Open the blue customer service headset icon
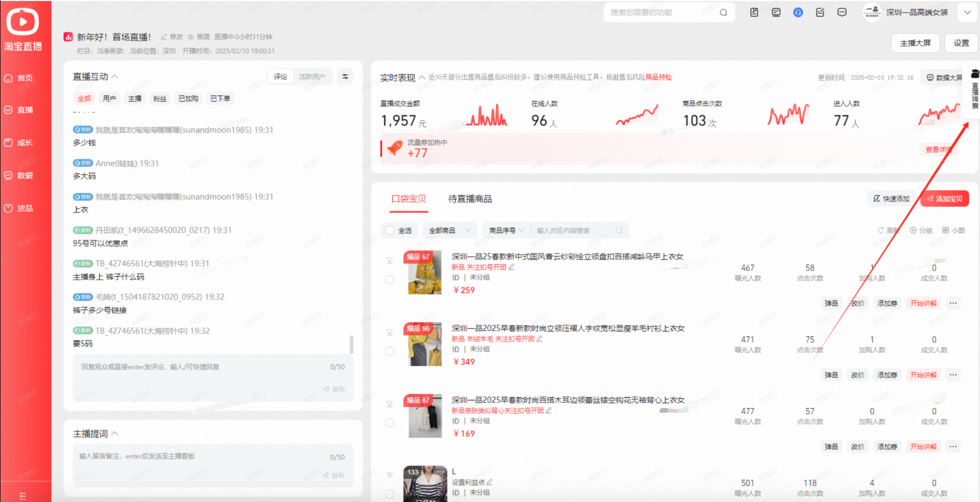980x502 pixels. [798, 12]
